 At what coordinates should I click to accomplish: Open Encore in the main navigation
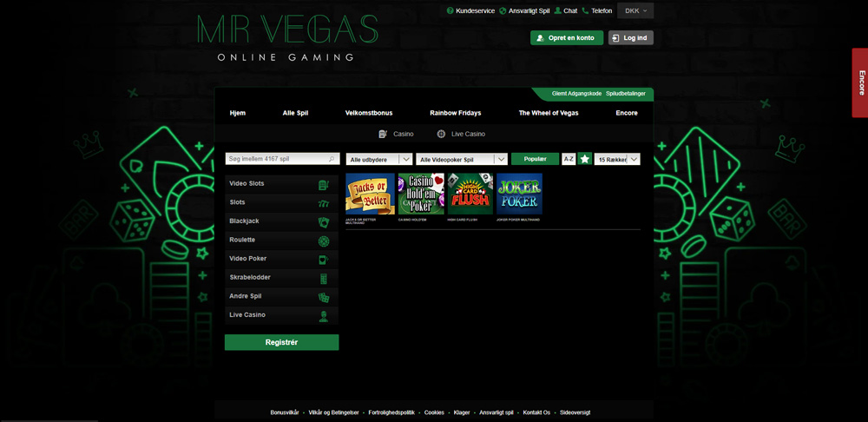click(627, 113)
